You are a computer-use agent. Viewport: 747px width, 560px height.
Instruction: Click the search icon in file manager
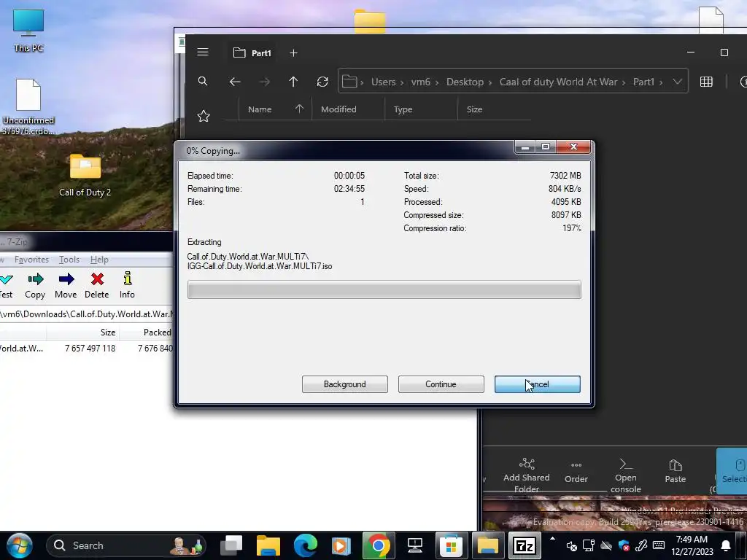pyautogui.click(x=203, y=82)
